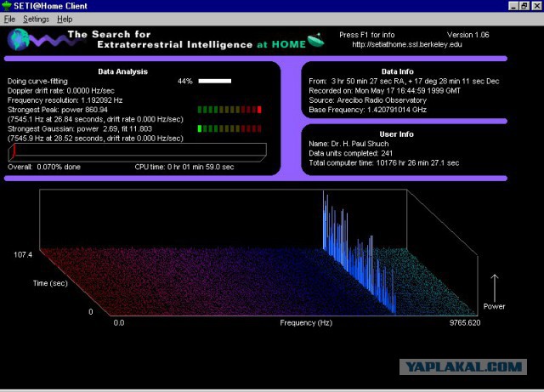Click 'Total computer time: 10176 hr' line
The width and height of the screenshot is (544, 392).
(383, 163)
